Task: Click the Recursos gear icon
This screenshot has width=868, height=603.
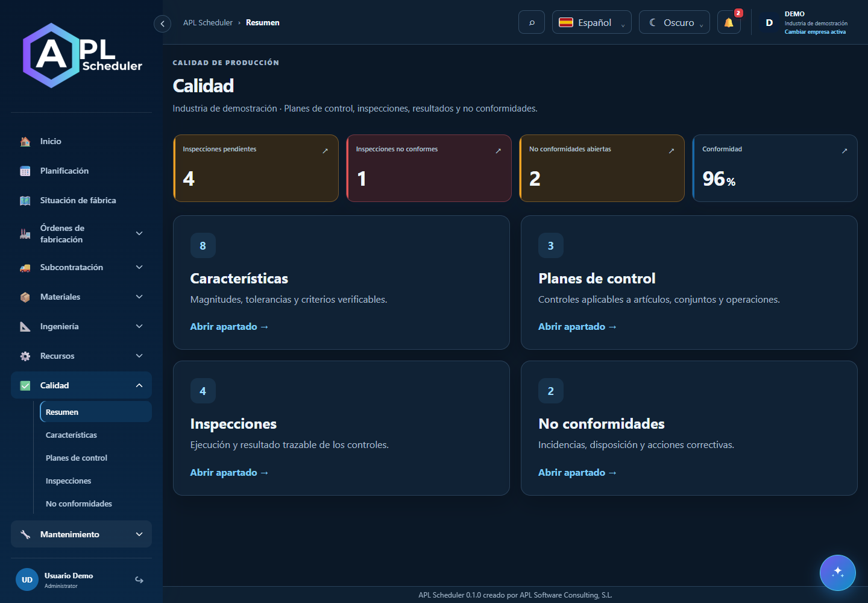Action: pyautogui.click(x=25, y=356)
